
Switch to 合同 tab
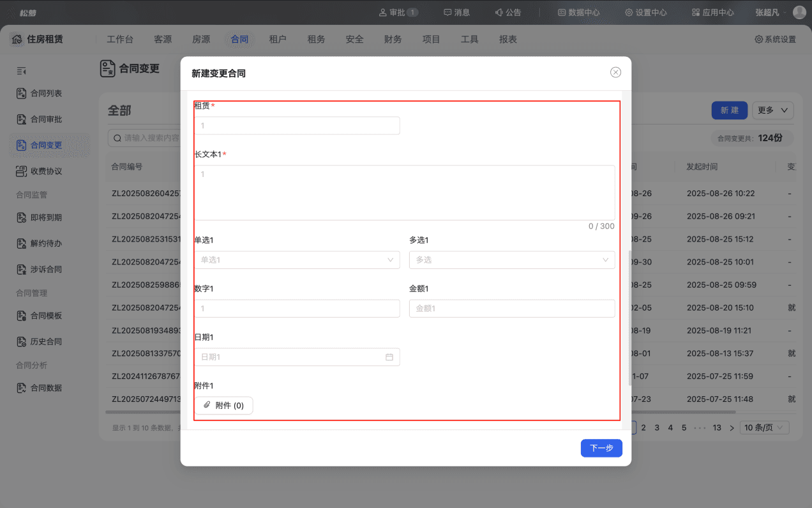point(239,39)
